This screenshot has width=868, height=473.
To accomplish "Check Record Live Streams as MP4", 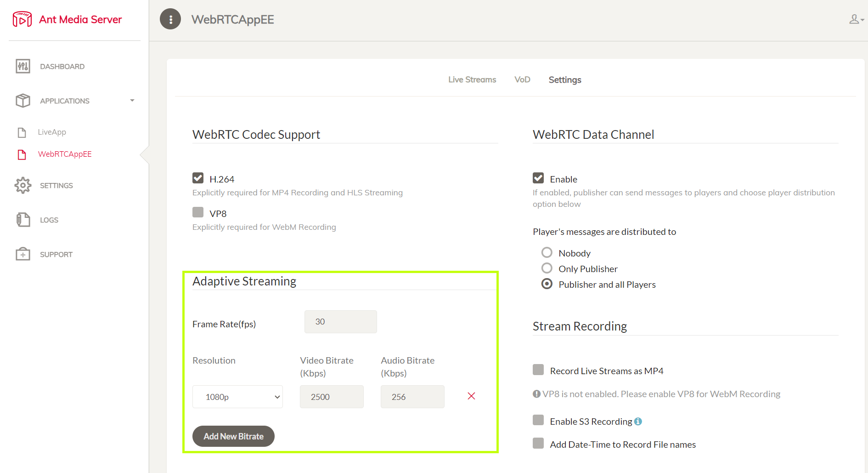I will pos(538,370).
